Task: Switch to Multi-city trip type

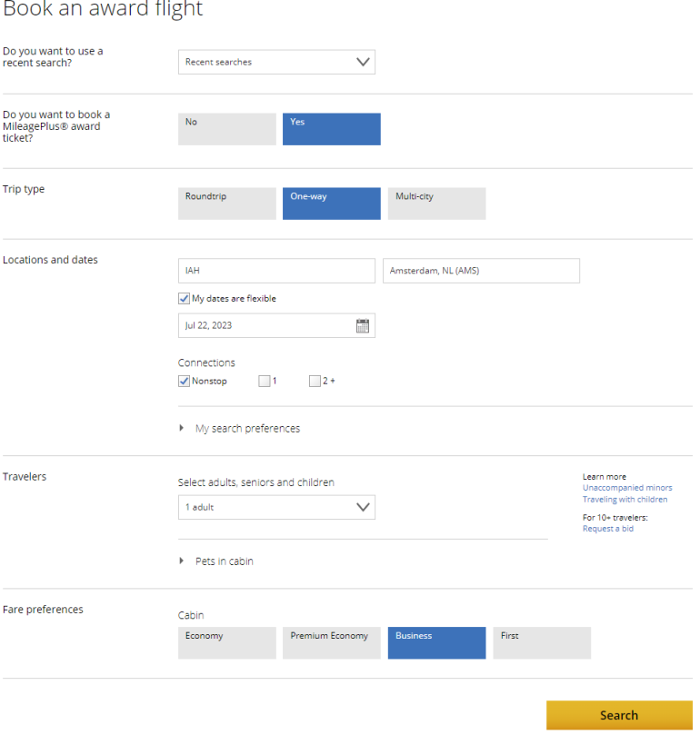Action: (x=436, y=204)
